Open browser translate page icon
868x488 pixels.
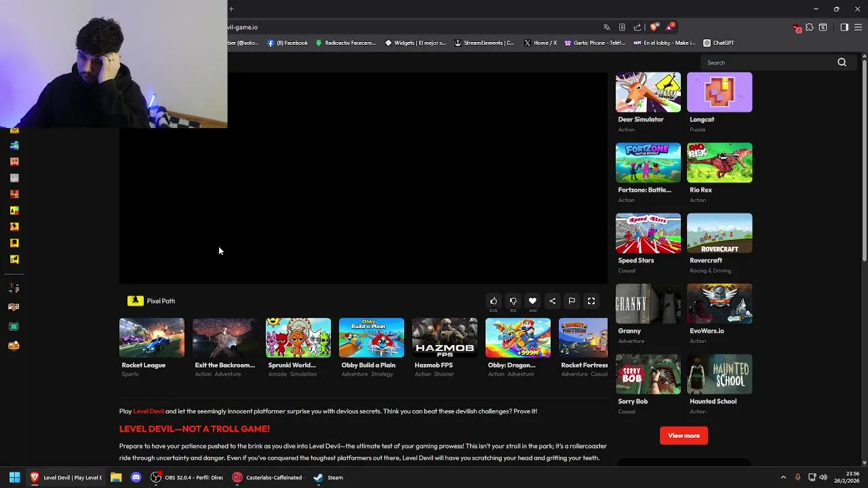[606, 27]
